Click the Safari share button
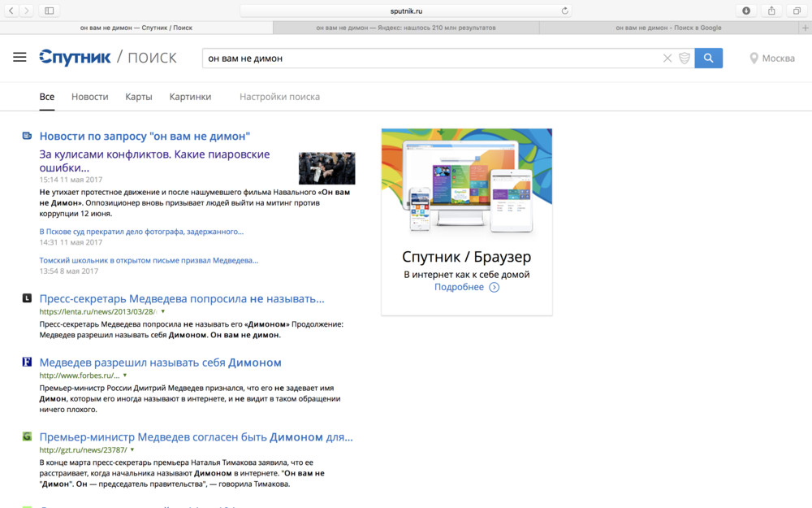 coord(771,11)
